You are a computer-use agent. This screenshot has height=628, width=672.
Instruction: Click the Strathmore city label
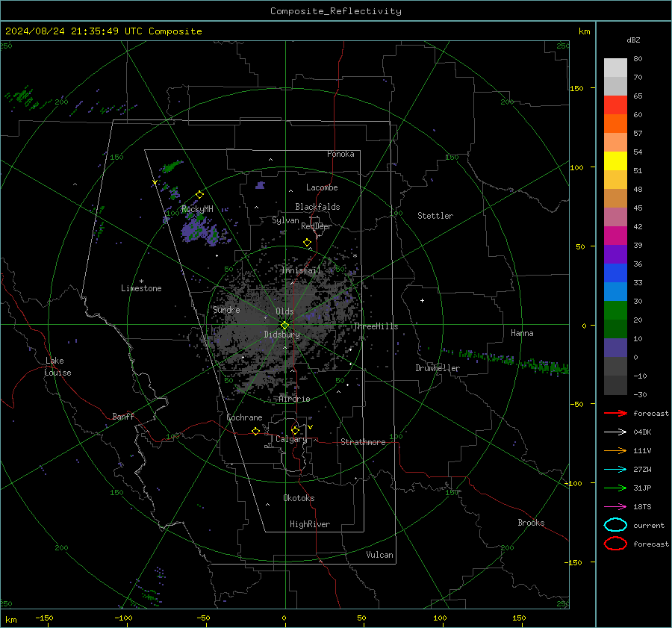tap(363, 442)
